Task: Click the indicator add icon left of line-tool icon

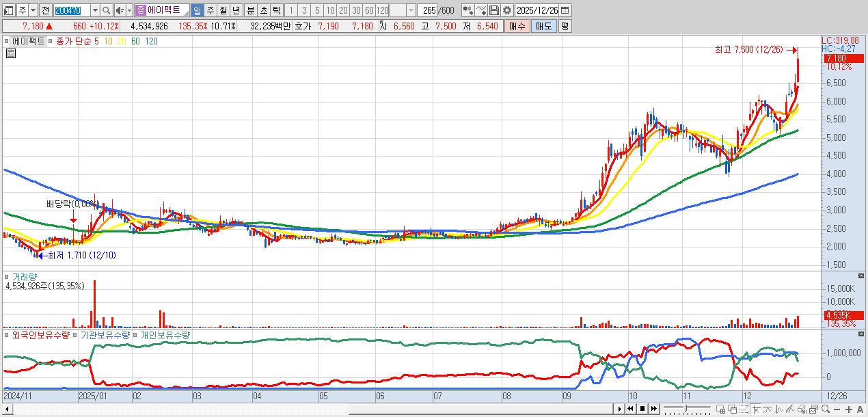Action: (467, 10)
